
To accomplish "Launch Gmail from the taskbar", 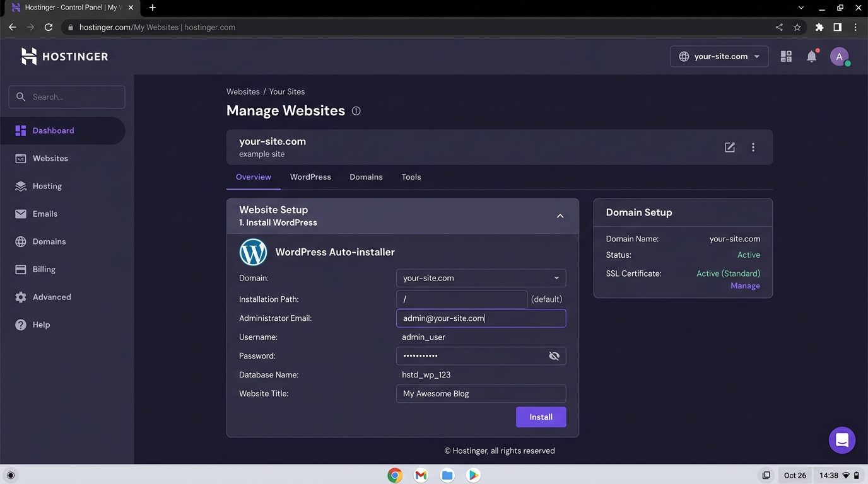I will pos(421,475).
